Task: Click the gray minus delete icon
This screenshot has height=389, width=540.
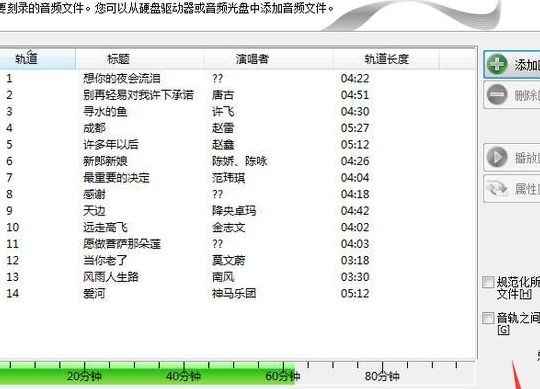Action: tap(497, 95)
